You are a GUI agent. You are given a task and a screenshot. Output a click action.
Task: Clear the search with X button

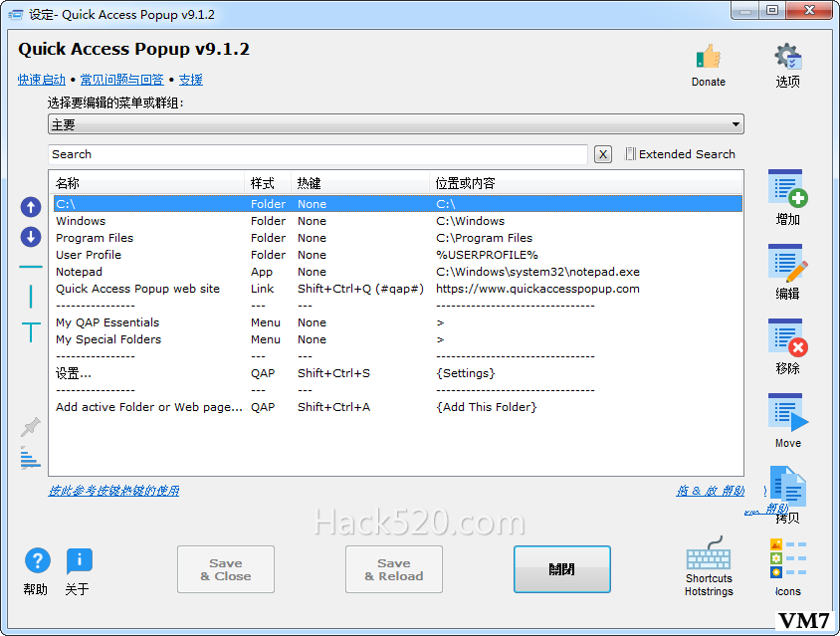603,155
